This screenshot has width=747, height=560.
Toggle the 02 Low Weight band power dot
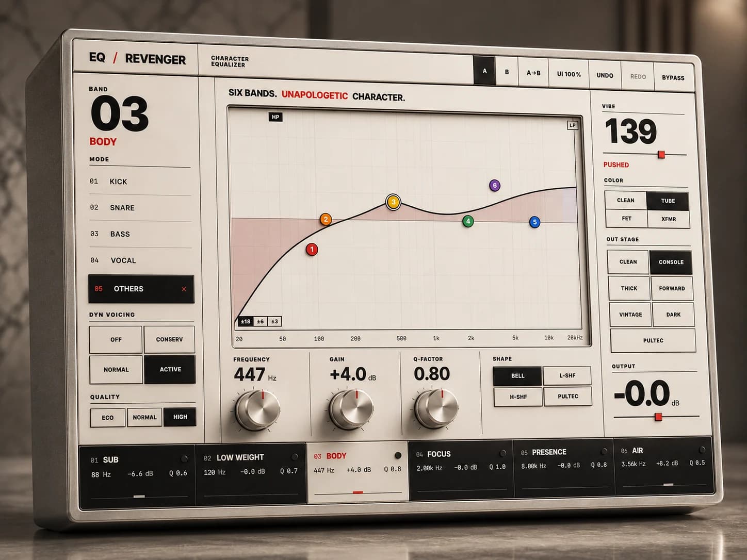coord(295,456)
